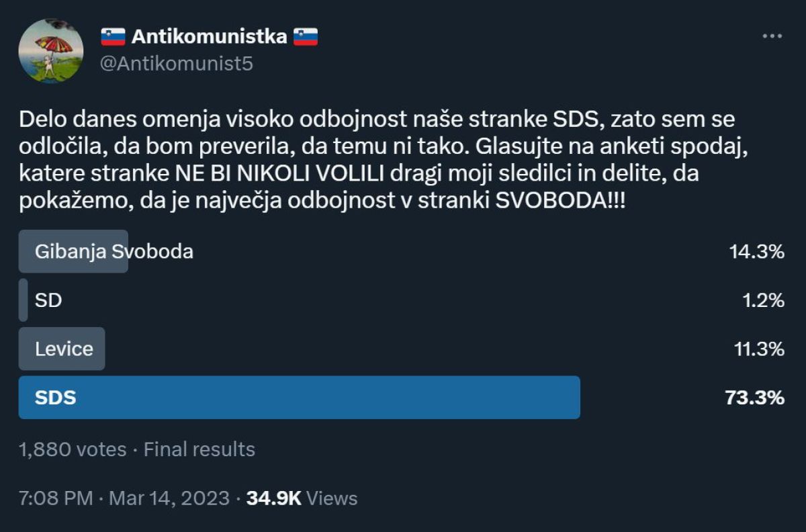Open the @Antikomunist5 handle link
Viewport: 806px width, 532px height.
coord(176,64)
